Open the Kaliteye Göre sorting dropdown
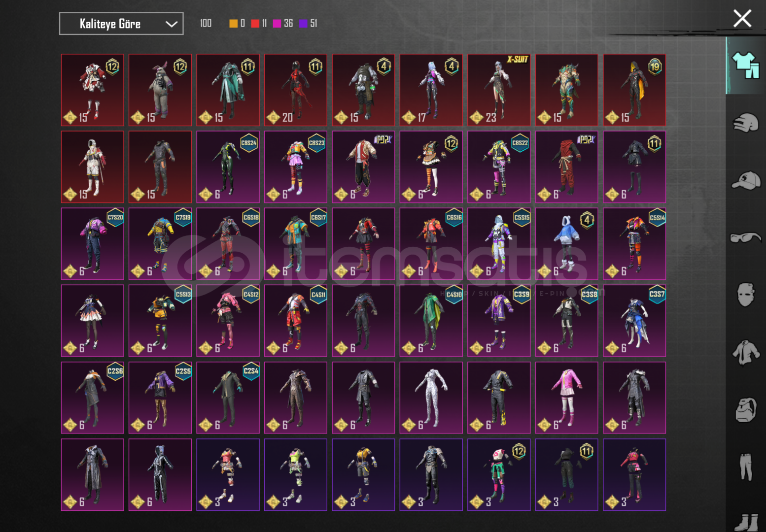Screen dimensions: 766x532 121,24
